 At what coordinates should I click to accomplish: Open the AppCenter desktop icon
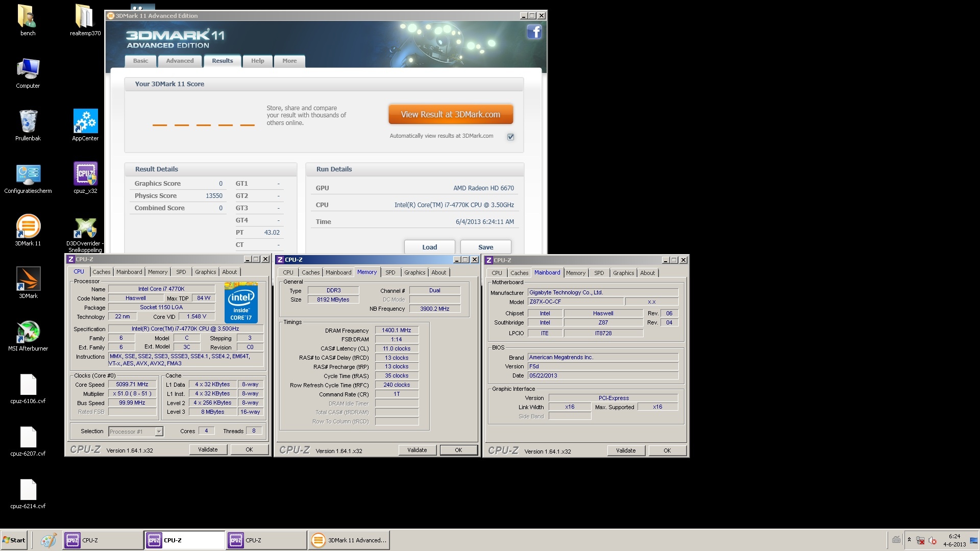click(x=85, y=122)
